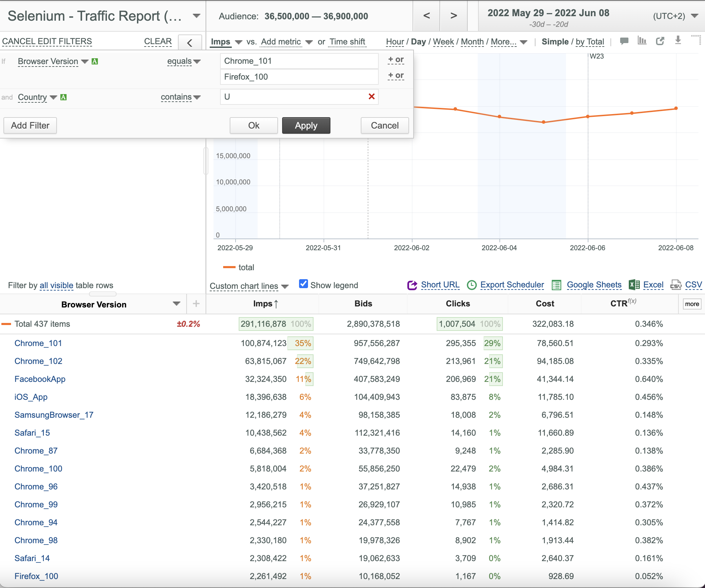This screenshot has height=588, width=705.
Task: Add an or value after Firefox_100
Action: coord(396,75)
